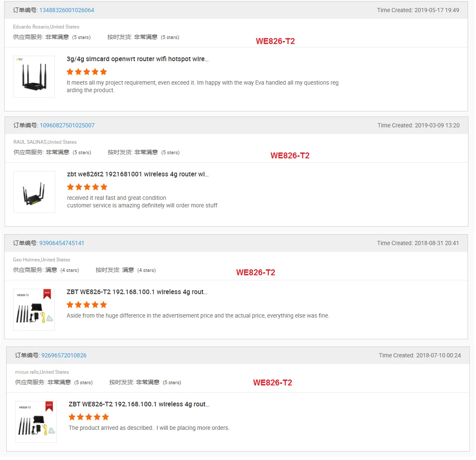Open order number 10960827501025007

(x=67, y=125)
